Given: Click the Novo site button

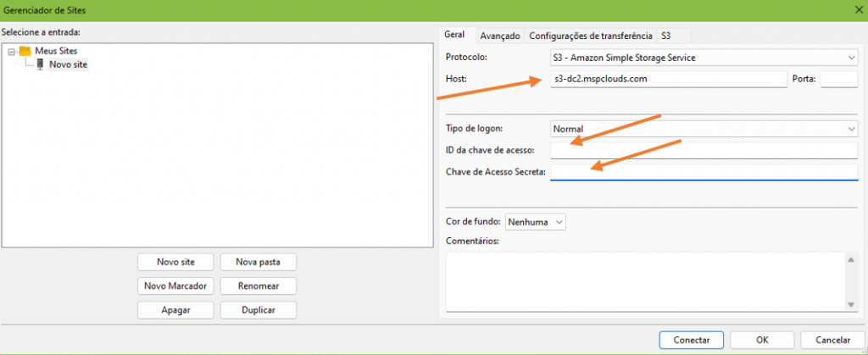Looking at the screenshot, I should click(176, 262).
